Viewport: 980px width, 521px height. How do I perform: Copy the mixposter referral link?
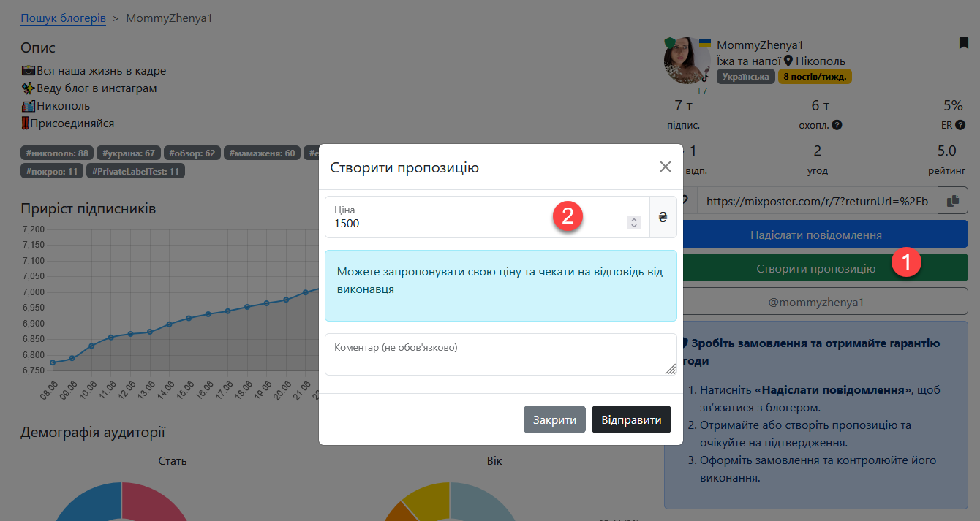pyautogui.click(x=952, y=200)
